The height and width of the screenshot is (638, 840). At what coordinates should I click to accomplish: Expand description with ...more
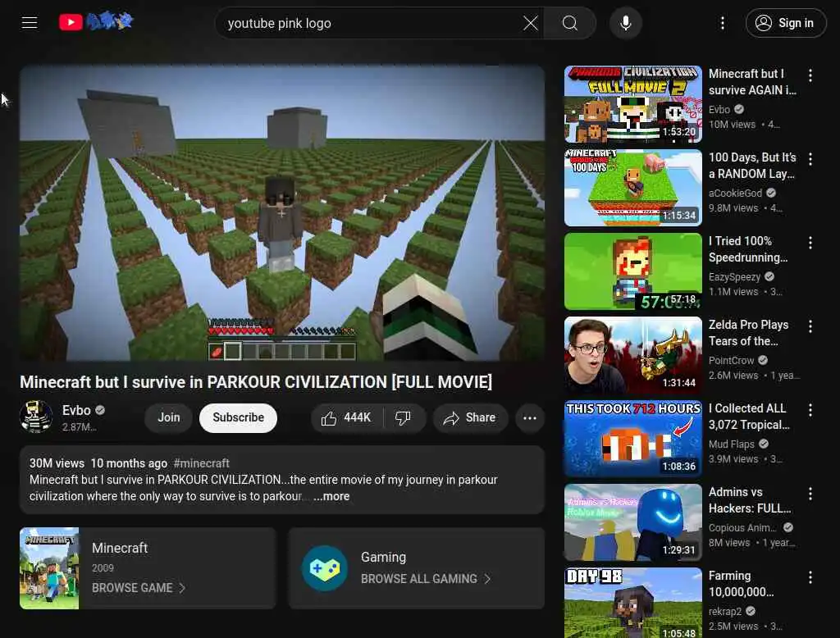pos(331,496)
